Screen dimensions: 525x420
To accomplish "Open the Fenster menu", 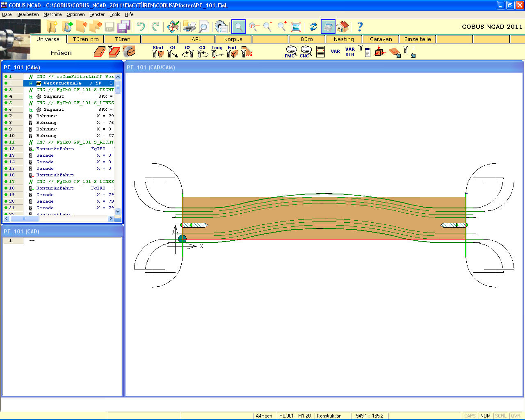I will (97, 14).
